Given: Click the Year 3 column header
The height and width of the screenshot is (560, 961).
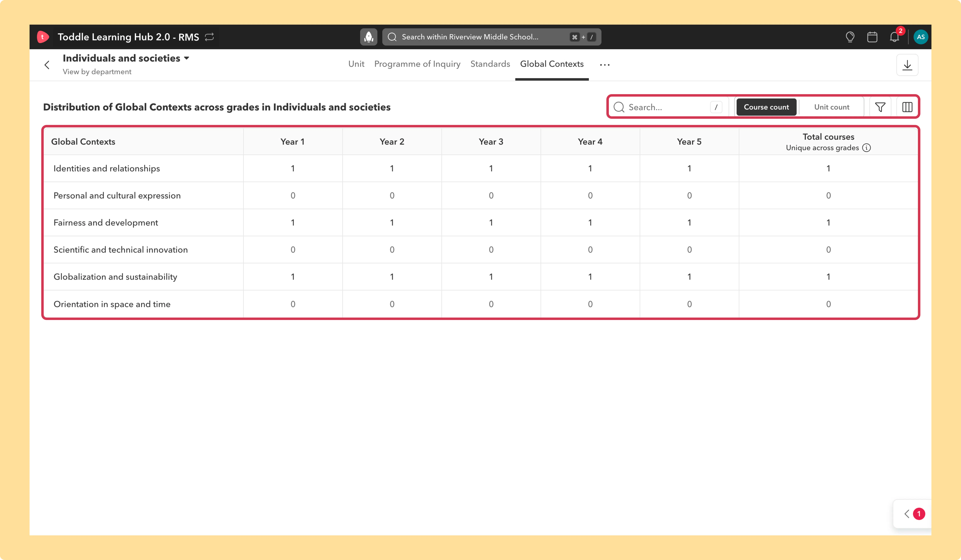Looking at the screenshot, I should coord(491,142).
